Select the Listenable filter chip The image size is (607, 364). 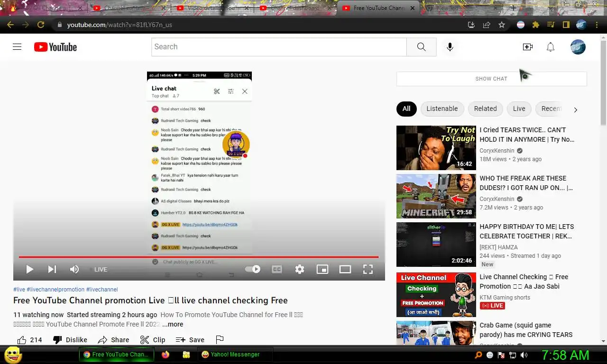[442, 109]
